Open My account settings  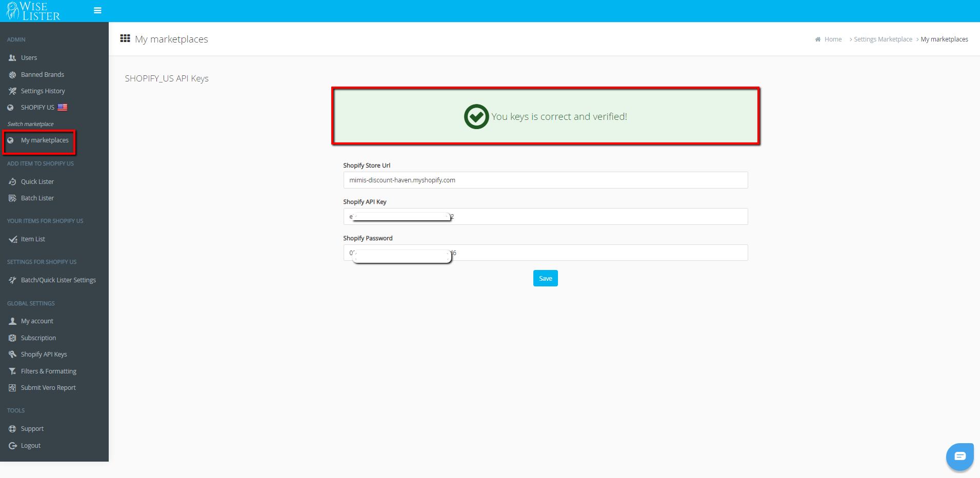[x=37, y=321]
